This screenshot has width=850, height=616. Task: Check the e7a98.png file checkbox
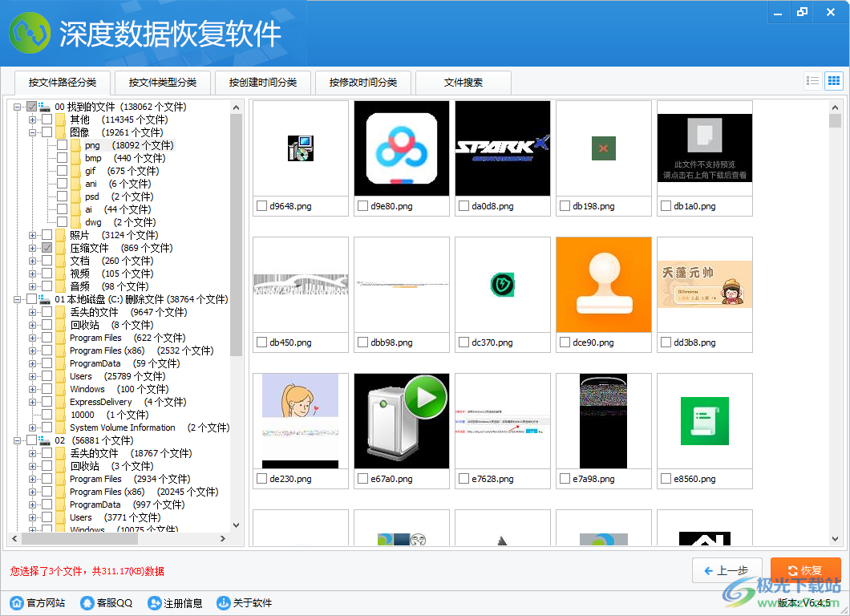point(565,479)
